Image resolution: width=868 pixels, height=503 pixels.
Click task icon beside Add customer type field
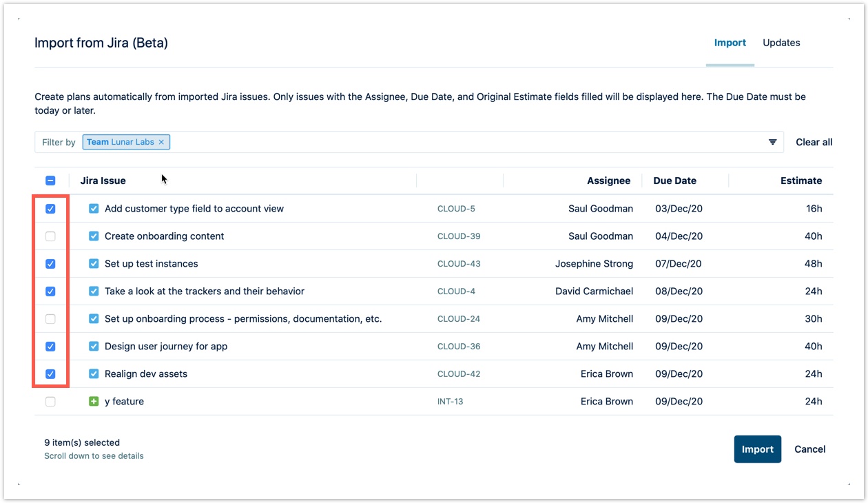(x=94, y=209)
